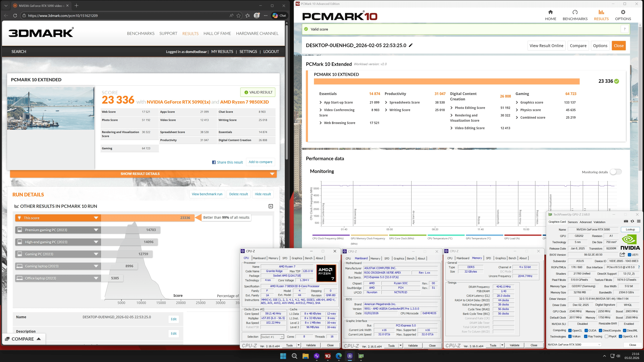Enable the PhysX checkbox
Viewport: 644px width, 362px height.
pyautogui.click(x=606, y=337)
